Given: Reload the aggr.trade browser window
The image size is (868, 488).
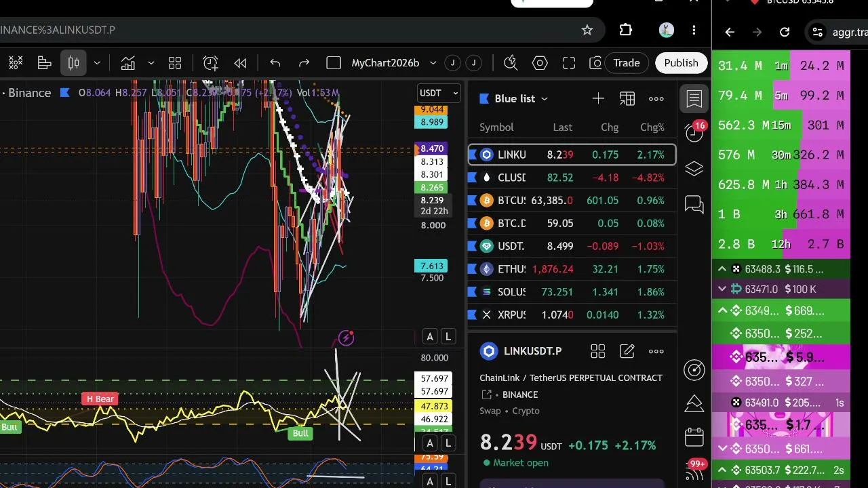Looking at the screenshot, I should coord(785,32).
